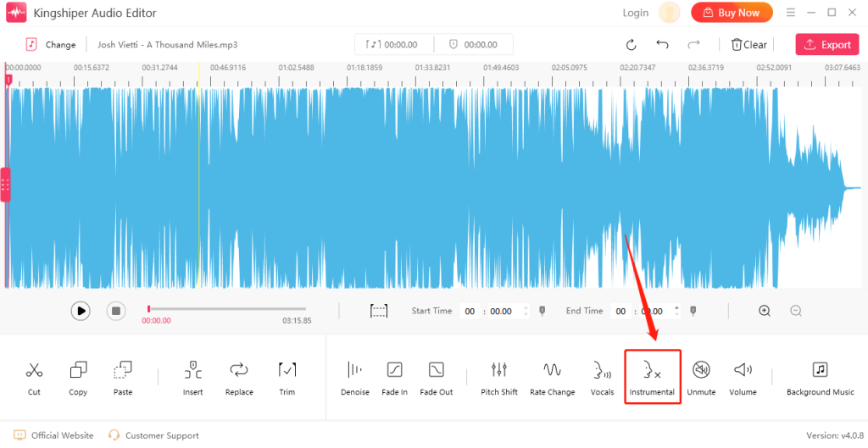The height and width of the screenshot is (448, 868).
Task: Click the selection range icon
Action: 379,311
